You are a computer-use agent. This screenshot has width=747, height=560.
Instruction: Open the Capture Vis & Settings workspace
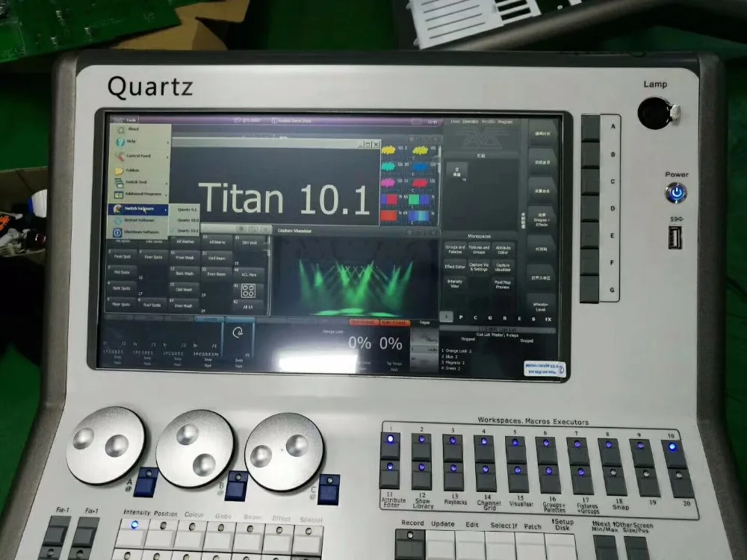(x=479, y=267)
